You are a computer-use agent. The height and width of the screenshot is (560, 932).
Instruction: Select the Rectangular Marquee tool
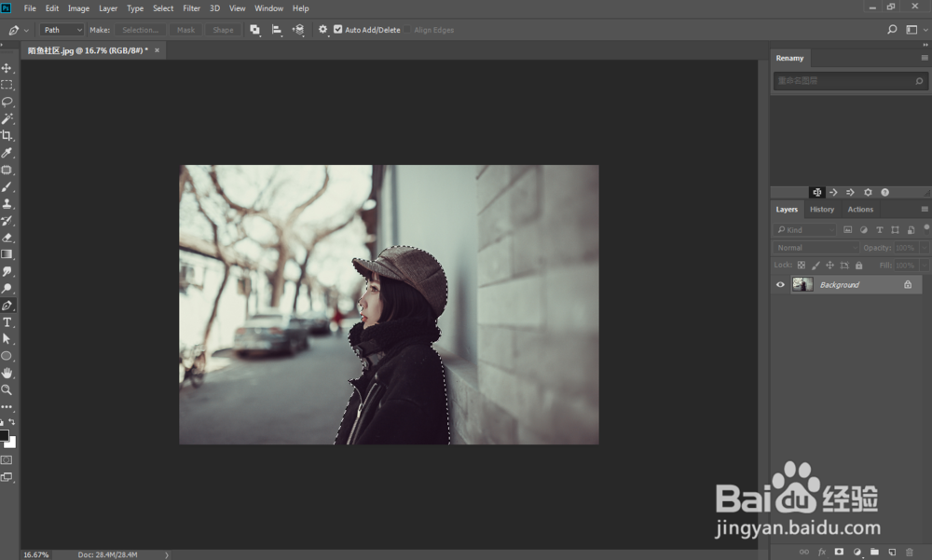(x=7, y=85)
